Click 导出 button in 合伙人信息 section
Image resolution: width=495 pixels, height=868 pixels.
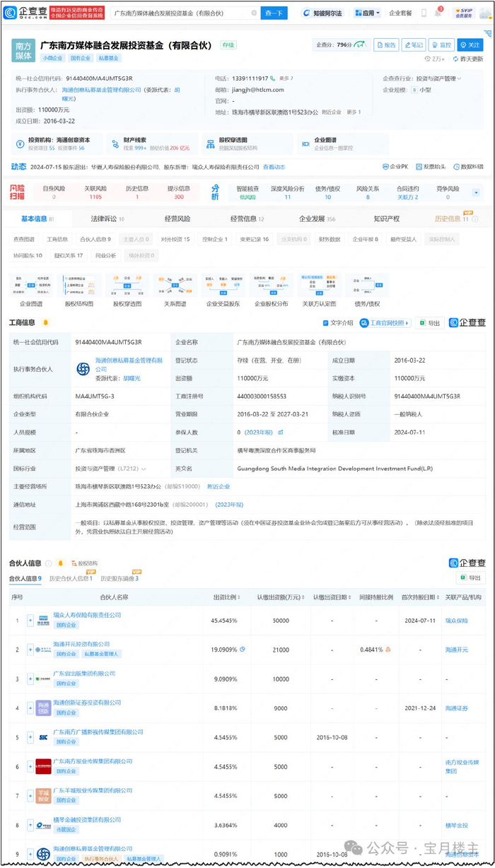tap(472, 578)
